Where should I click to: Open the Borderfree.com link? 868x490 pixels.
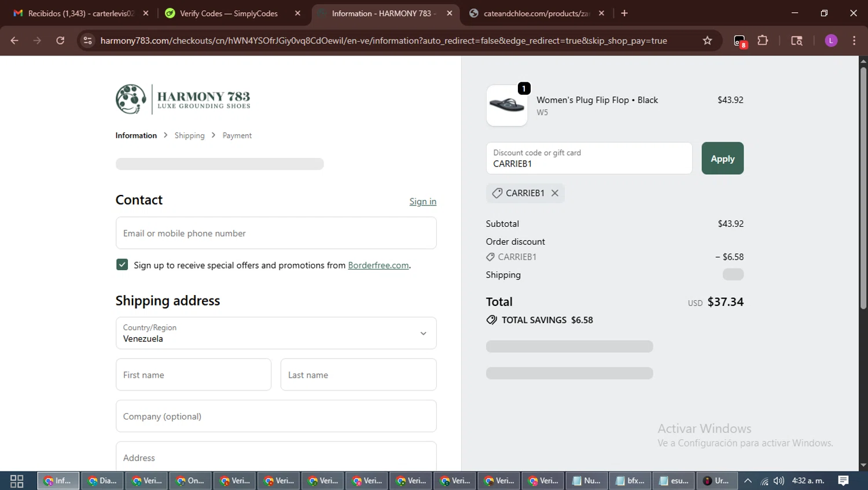point(378,265)
